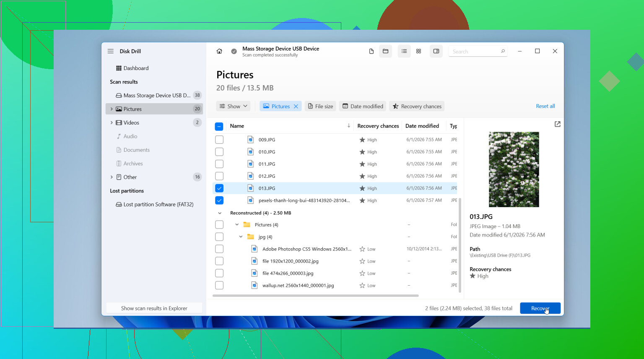Screen dimensions: 644x359
Task: Click the Pictures (4) folder icon
Action: click(247, 225)
